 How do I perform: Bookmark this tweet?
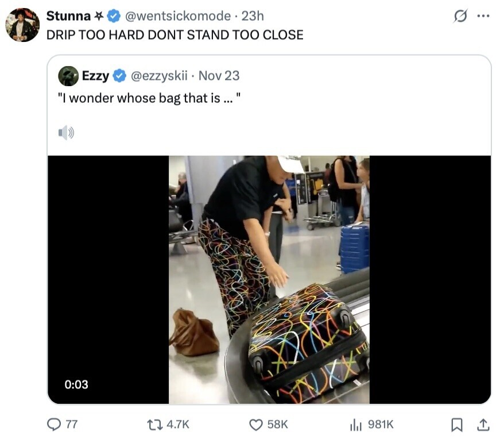pos(457,424)
